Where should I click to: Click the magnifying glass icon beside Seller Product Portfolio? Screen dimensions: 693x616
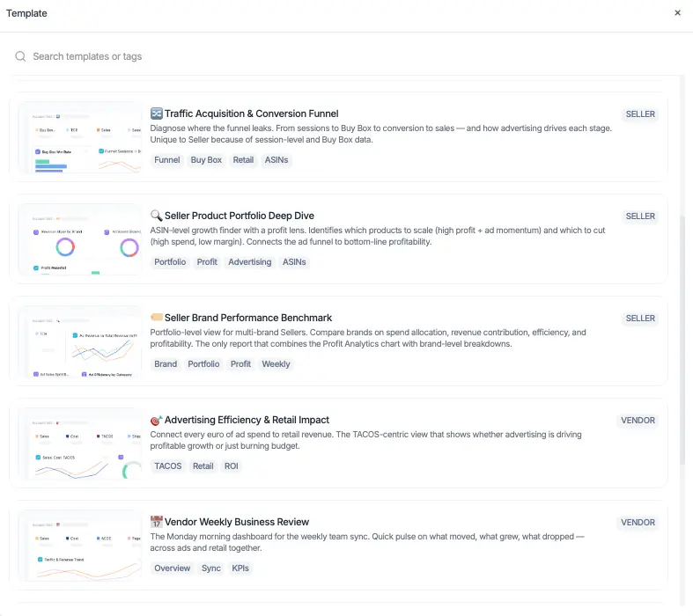point(156,216)
